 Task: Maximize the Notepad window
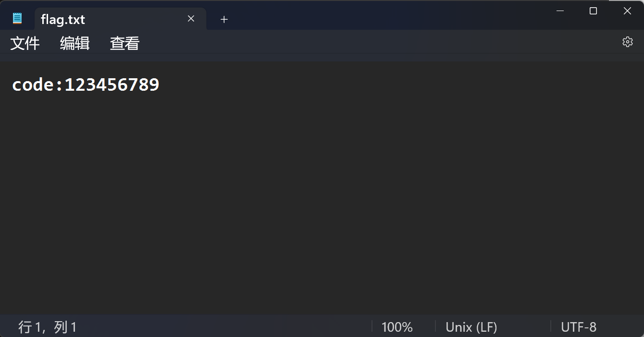pos(593,11)
